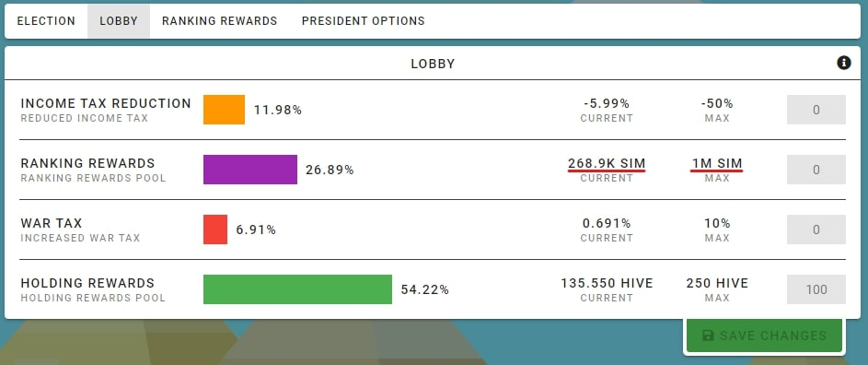Click the orange Income Tax Reduction bar
The width and height of the screenshot is (868, 365).
click(225, 110)
